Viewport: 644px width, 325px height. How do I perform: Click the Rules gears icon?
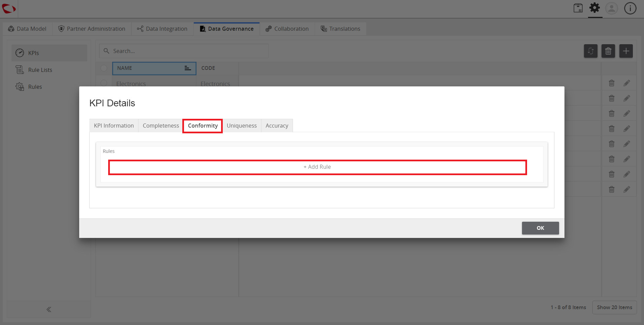click(20, 87)
